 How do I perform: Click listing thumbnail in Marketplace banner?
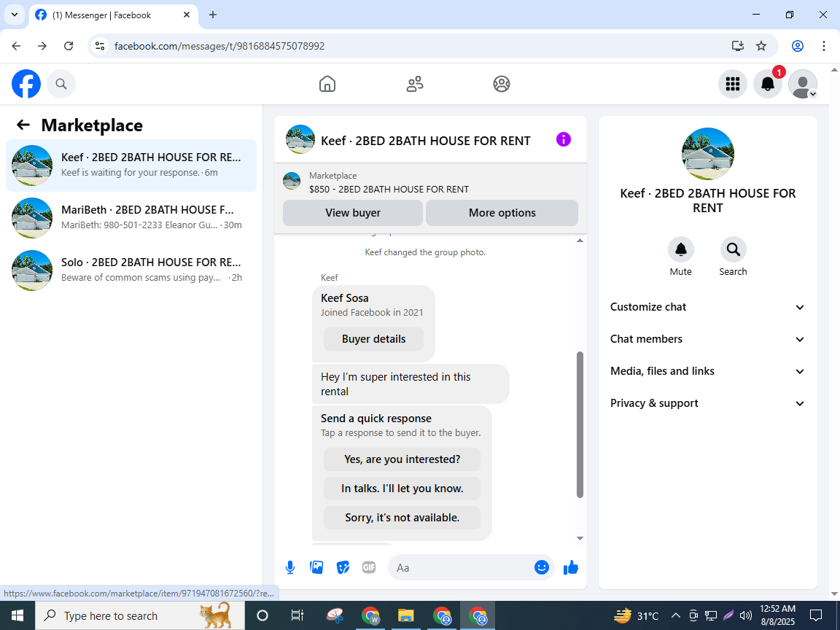tap(292, 181)
